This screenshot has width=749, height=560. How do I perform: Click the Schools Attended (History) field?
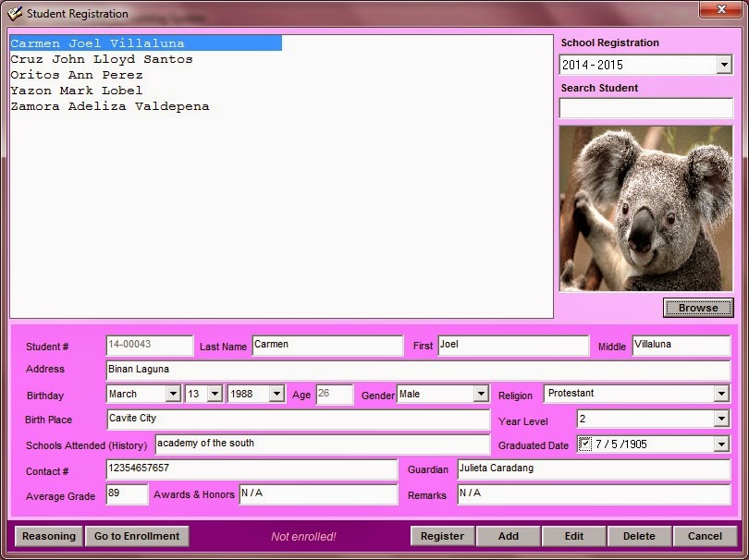[x=323, y=444]
